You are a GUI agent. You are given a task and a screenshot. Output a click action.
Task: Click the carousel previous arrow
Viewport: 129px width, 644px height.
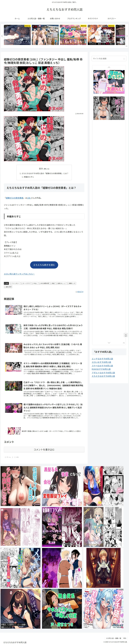coord(2,36)
